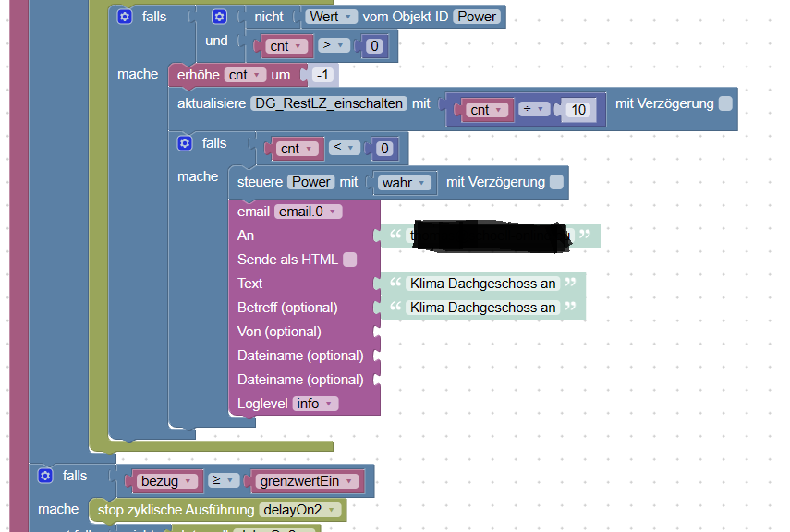
Task: Open Loglevel info dropdown
Action: point(315,404)
